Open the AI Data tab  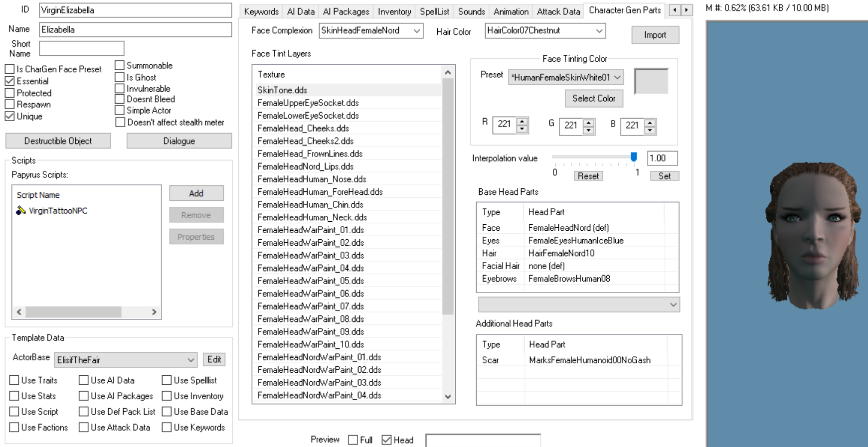[x=301, y=11]
